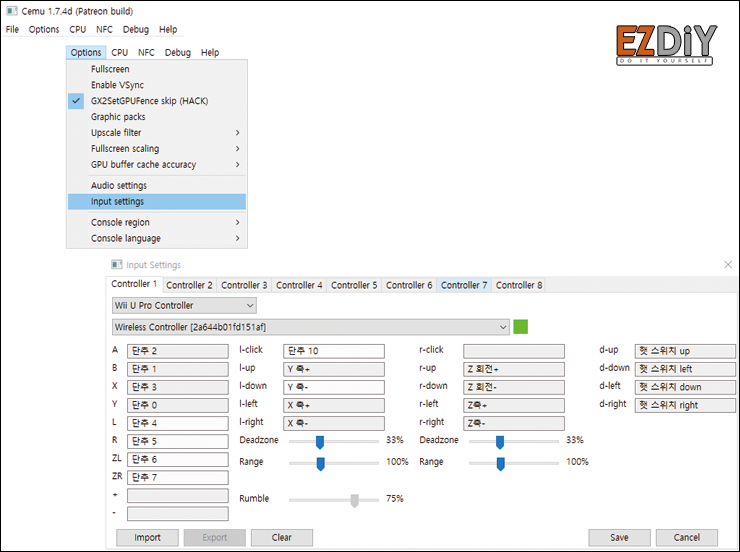Switch to Controller 7 tab

click(464, 285)
